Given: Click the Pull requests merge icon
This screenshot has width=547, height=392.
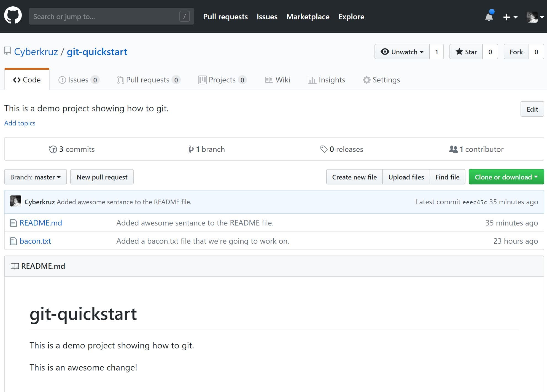Looking at the screenshot, I should tap(120, 80).
